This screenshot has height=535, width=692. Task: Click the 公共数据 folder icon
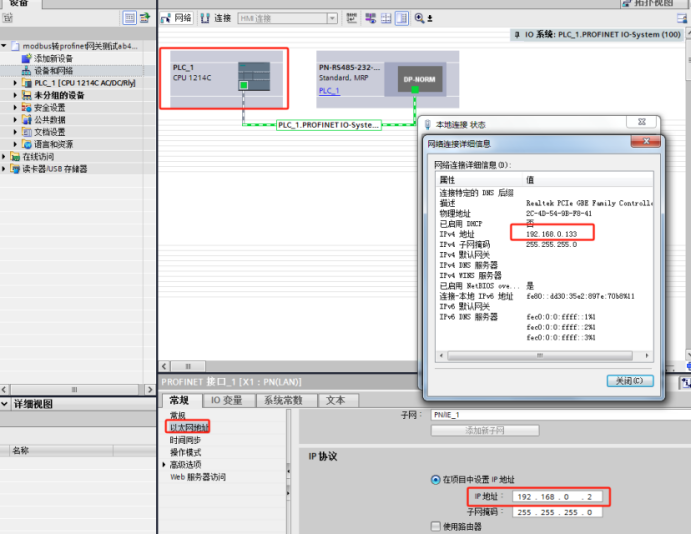[x=26, y=120]
